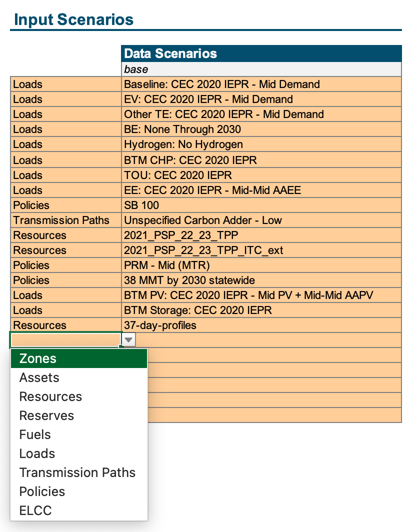Click the 'SB 100' policy cell
The height and width of the screenshot is (532, 410).
point(261,205)
